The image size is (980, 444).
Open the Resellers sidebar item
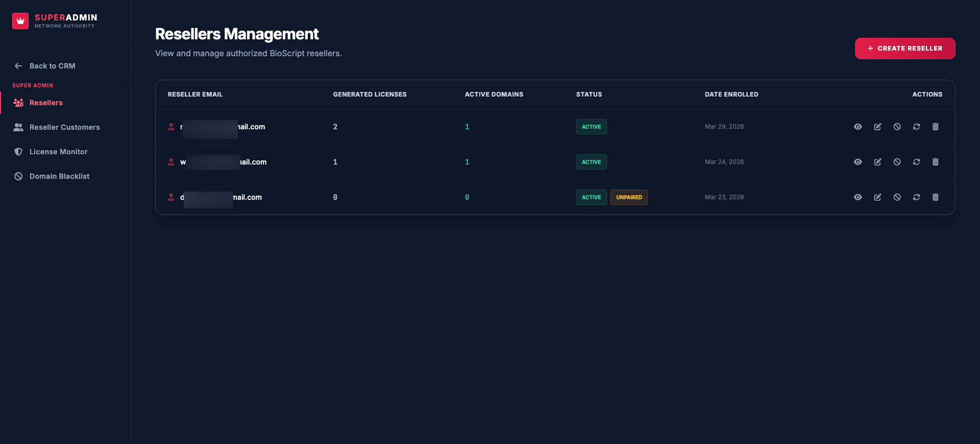pyautogui.click(x=65, y=103)
